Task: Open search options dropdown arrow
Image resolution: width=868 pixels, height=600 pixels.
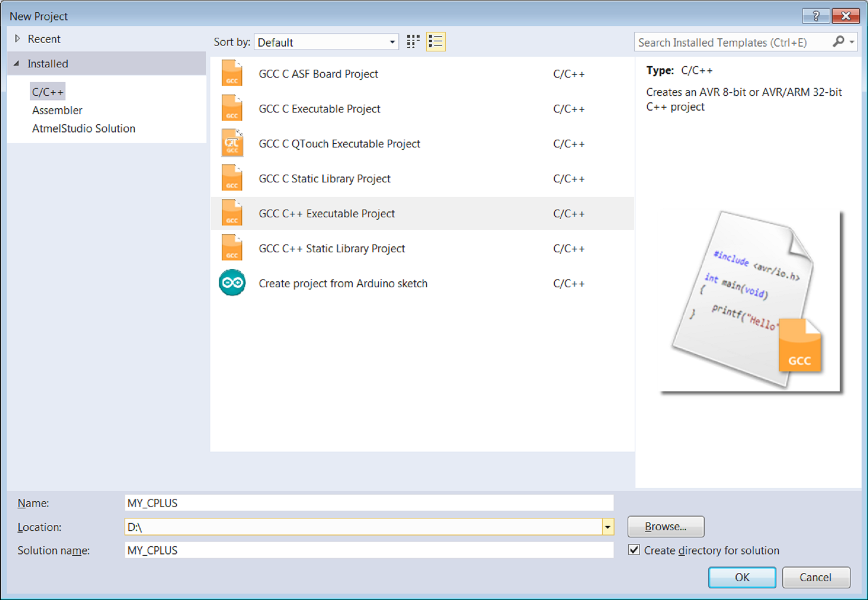Action: 852,42
